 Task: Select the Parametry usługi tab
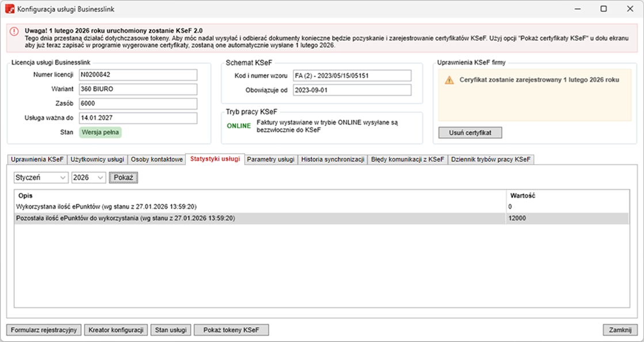point(270,159)
